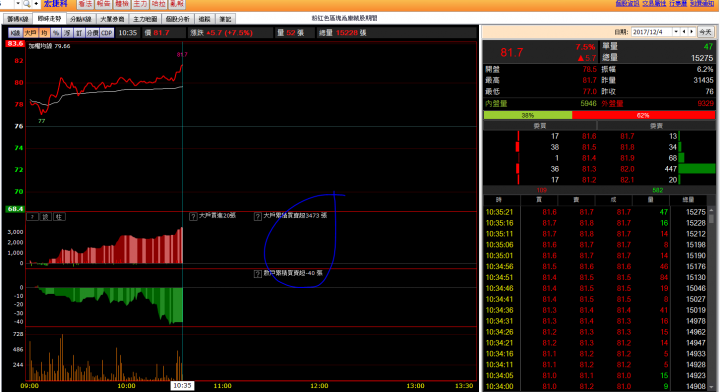Select the 10:34:00 trade row
This screenshot has width=720, height=392.
596,386
